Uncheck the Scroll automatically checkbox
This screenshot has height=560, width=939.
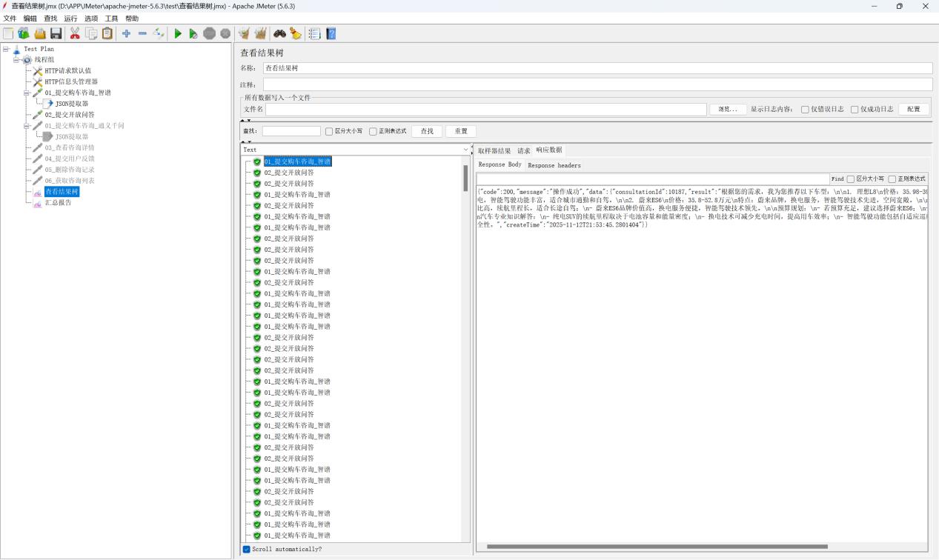(x=247, y=549)
